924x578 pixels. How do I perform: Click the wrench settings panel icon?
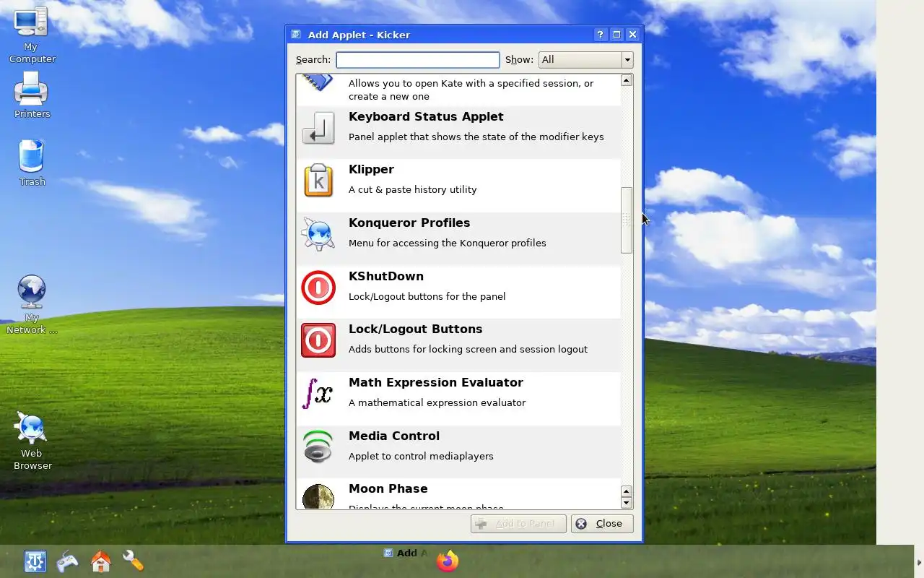point(134,561)
